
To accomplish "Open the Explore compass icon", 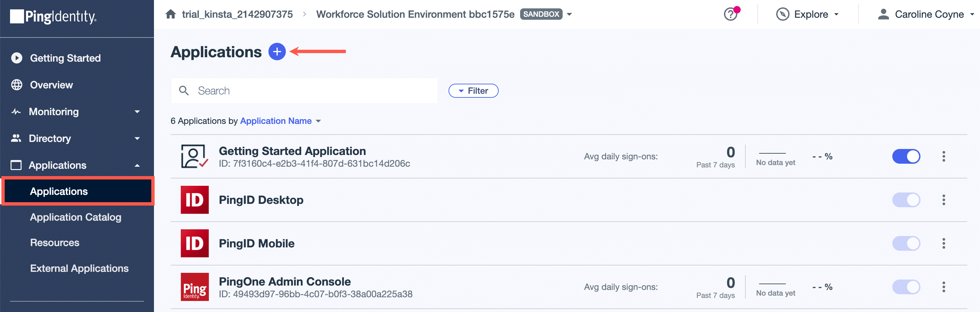I will click(782, 14).
